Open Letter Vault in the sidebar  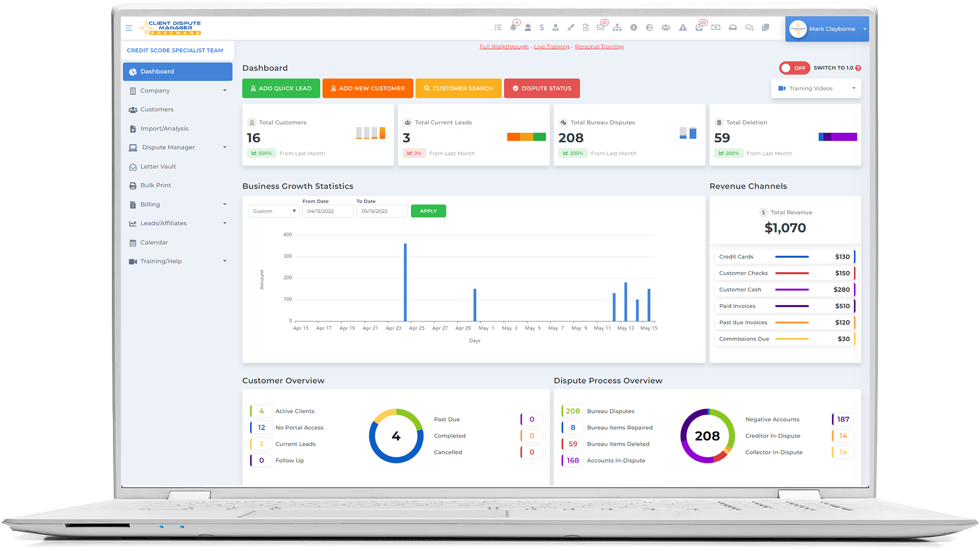[158, 166]
